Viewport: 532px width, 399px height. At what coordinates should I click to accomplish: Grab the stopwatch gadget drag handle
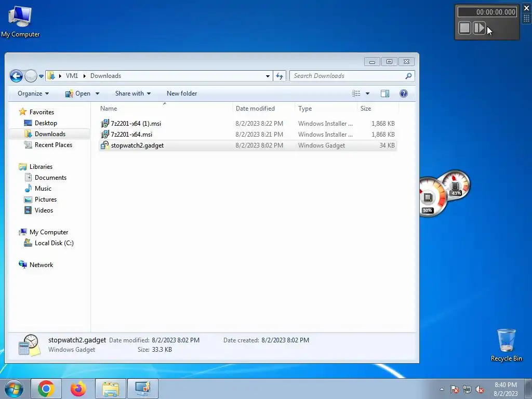[x=527, y=18]
